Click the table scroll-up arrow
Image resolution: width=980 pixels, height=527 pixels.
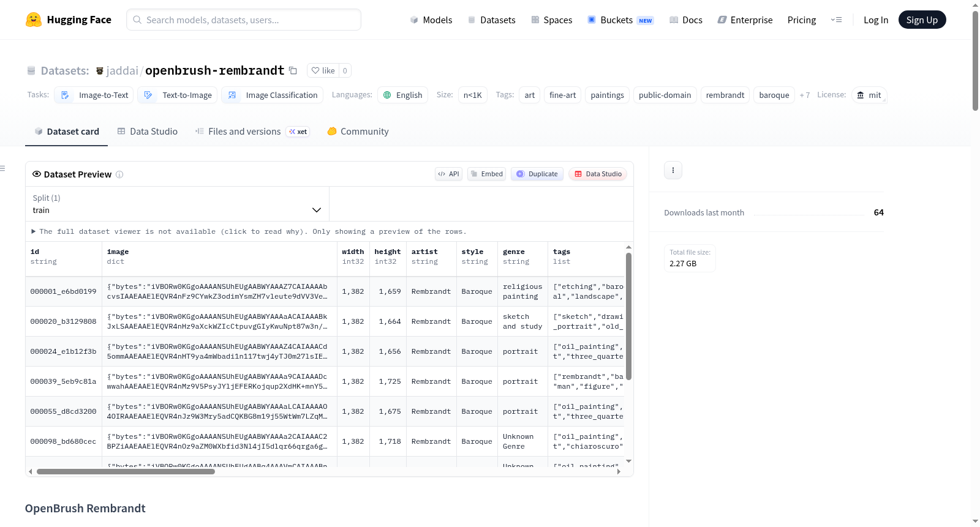[628, 247]
